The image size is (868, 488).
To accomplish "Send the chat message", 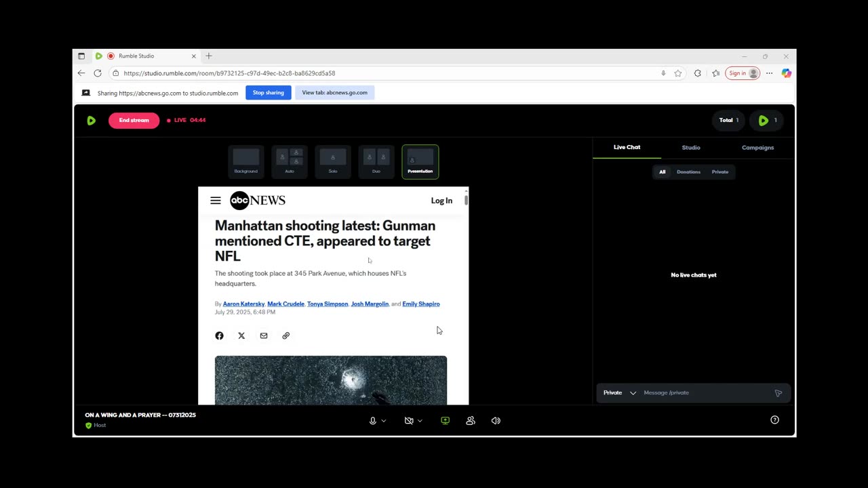I will point(778,393).
